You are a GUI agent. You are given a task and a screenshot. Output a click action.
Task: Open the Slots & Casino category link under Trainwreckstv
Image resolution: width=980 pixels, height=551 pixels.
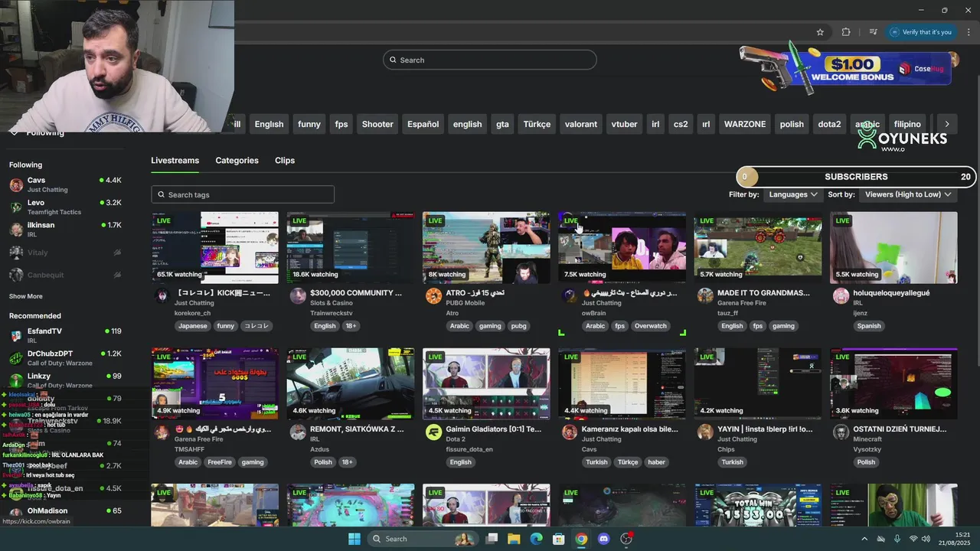[332, 303]
